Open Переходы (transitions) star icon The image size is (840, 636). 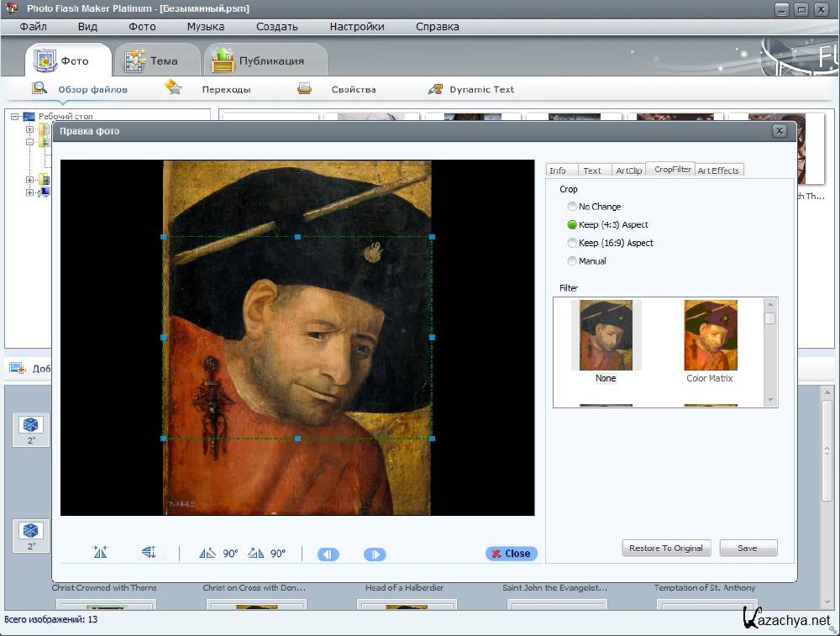point(173,88)
